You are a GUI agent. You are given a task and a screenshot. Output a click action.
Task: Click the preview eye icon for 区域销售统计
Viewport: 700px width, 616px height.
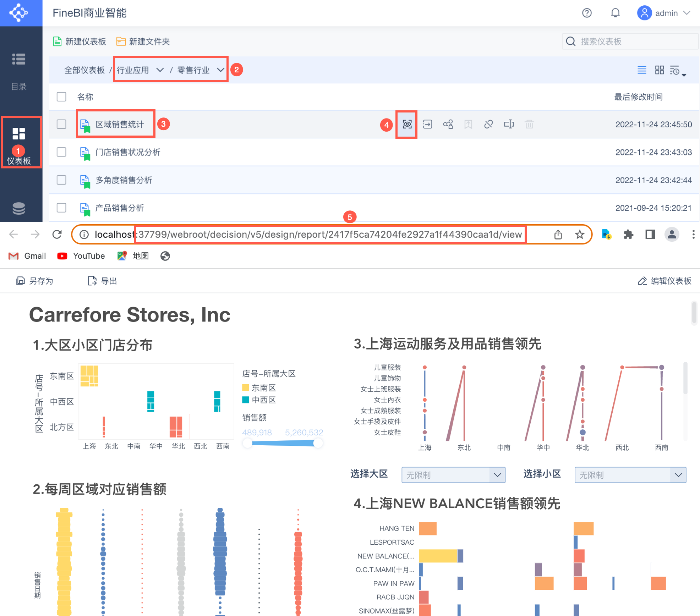click(407, 124)
